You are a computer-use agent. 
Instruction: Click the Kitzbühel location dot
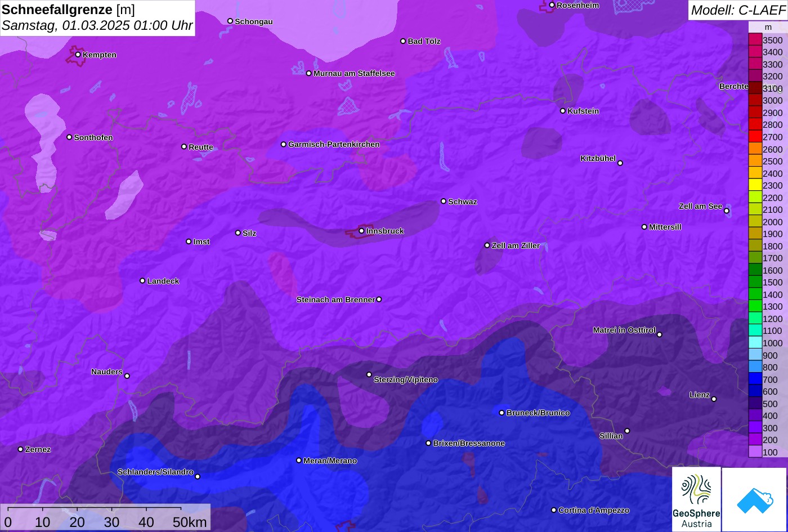[620, 163]
